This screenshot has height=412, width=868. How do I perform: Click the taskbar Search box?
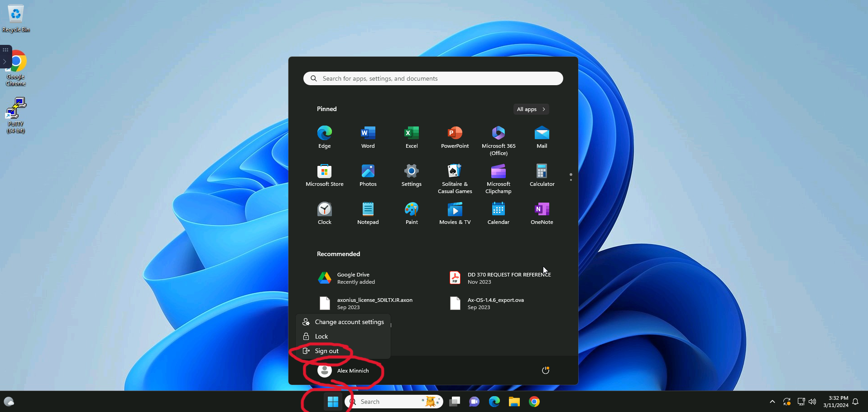pos(393,402)
